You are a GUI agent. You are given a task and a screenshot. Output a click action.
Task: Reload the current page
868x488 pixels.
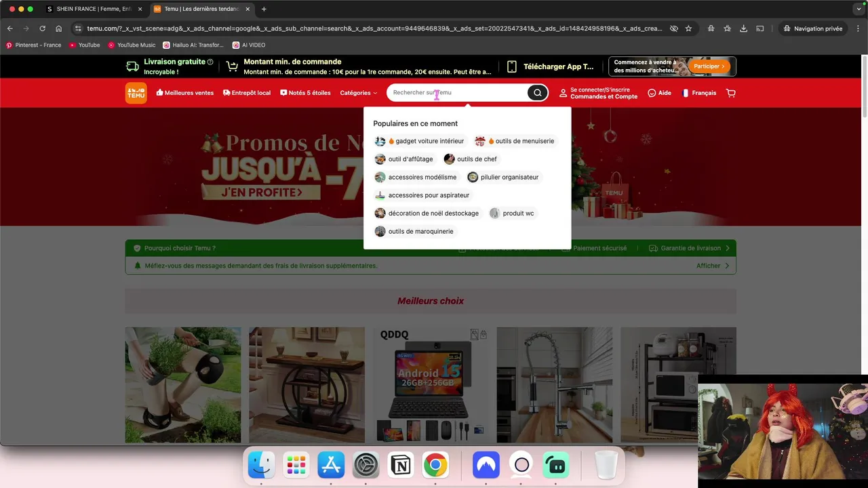(42, 28)
